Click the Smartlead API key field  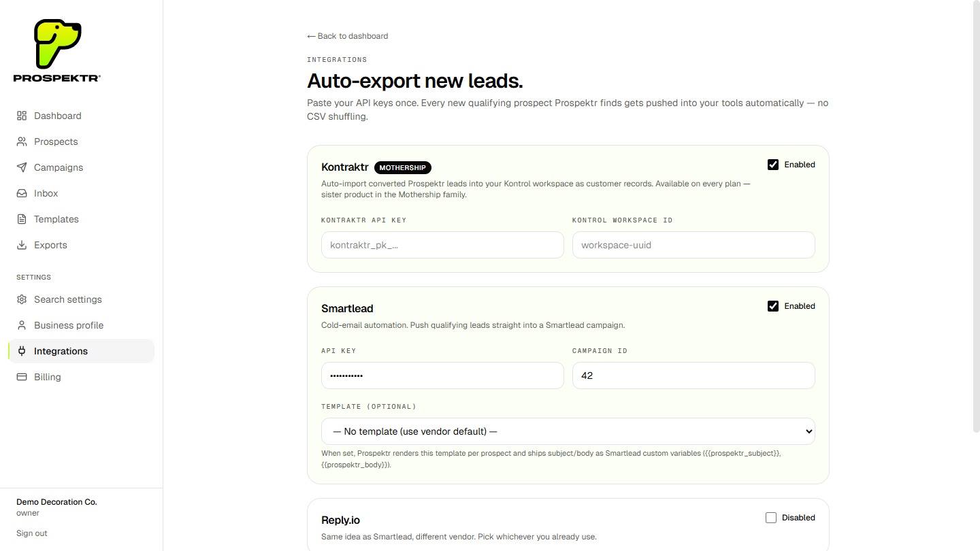(x=442, y=375)
